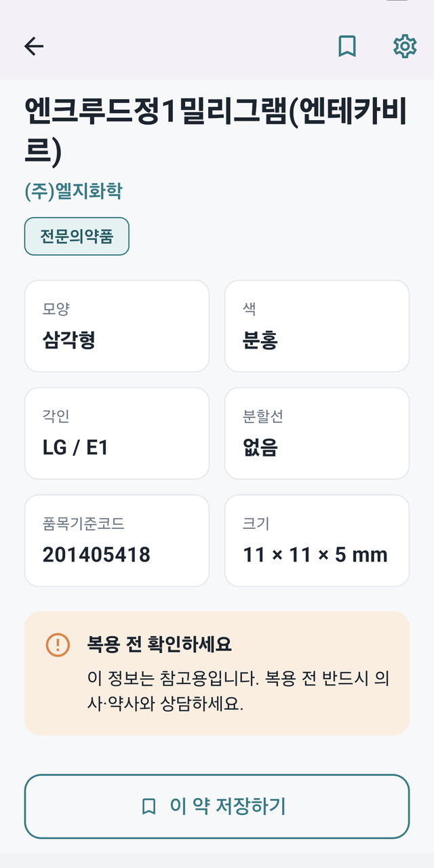Image resolution: width=434 pixels, height=868 pixels.
Task: Tap the manufacturer link (주)엘지화학
Action: [x=73, y=191]
